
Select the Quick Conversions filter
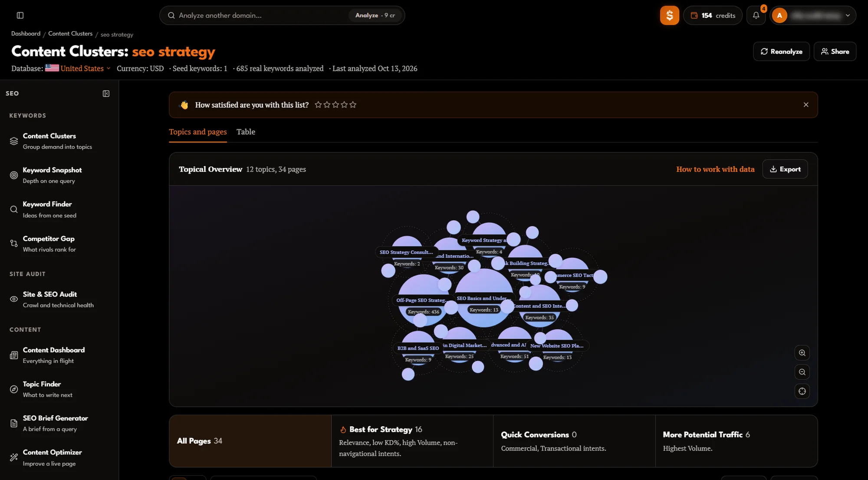click(x=574, y=441)
